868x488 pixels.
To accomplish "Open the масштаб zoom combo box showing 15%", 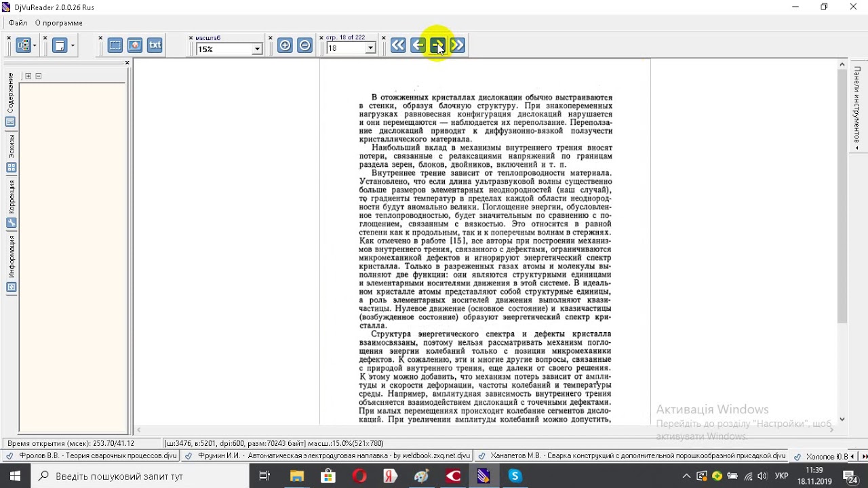I will (229, 49).
